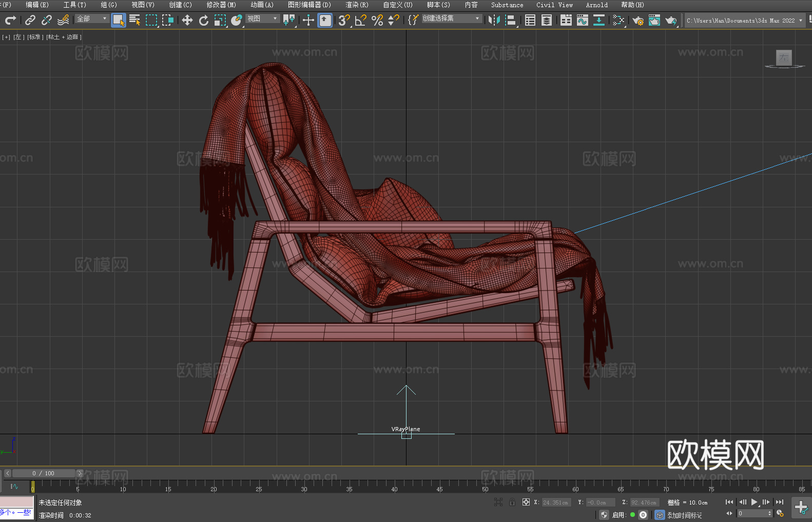Show the Ribbon toggle icon
The height and width of the screenshot is (522, 812).
coord(566,20)
